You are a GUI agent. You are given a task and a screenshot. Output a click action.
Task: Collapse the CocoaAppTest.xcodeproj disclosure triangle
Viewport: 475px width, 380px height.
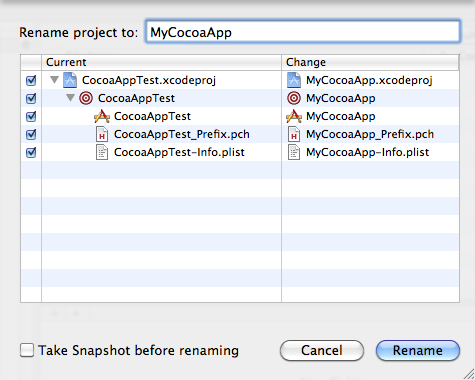coord(54,80)
